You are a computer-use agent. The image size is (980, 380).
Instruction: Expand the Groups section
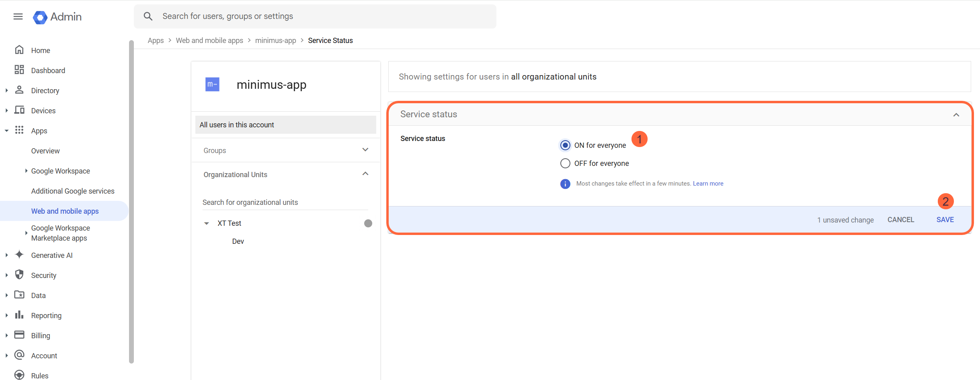tap(365, 149)
